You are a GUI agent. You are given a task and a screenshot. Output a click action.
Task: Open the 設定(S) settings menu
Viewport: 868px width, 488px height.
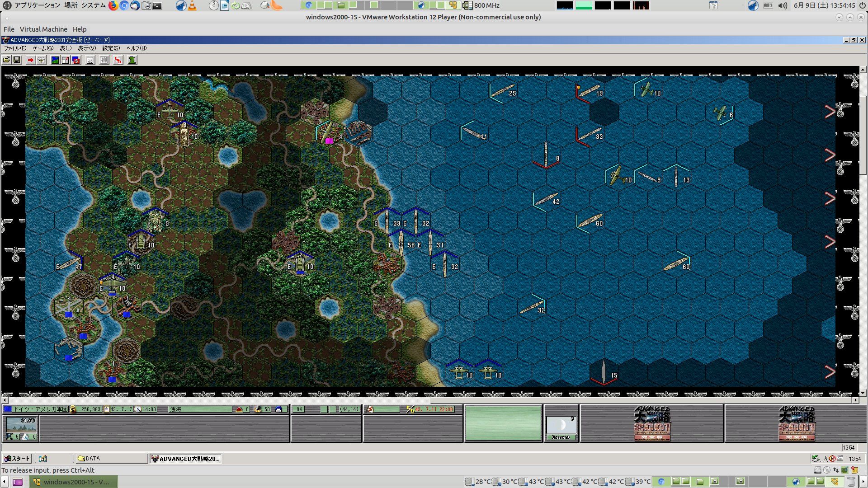coord(111,48)
